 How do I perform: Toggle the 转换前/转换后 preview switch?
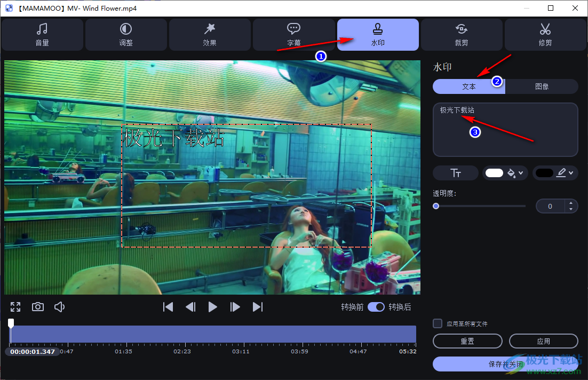click(376, 307)
